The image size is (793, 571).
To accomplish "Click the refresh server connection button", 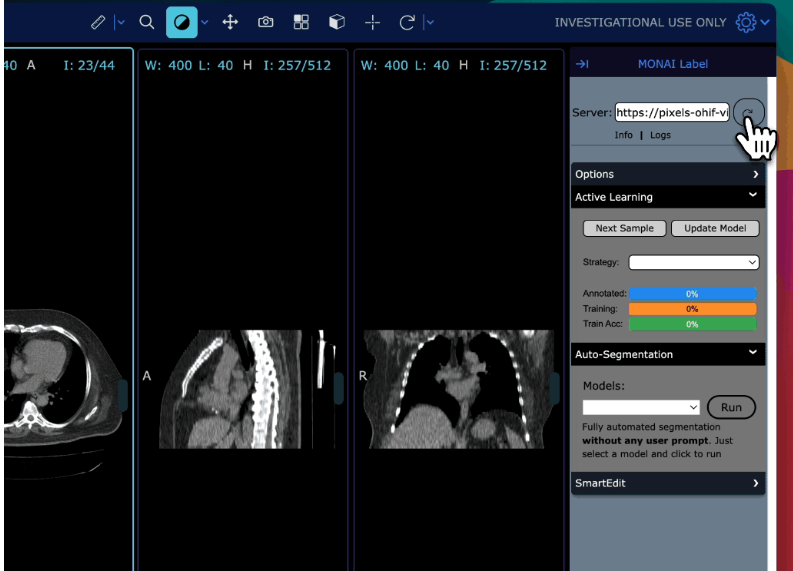I will (x=748, y=113).
